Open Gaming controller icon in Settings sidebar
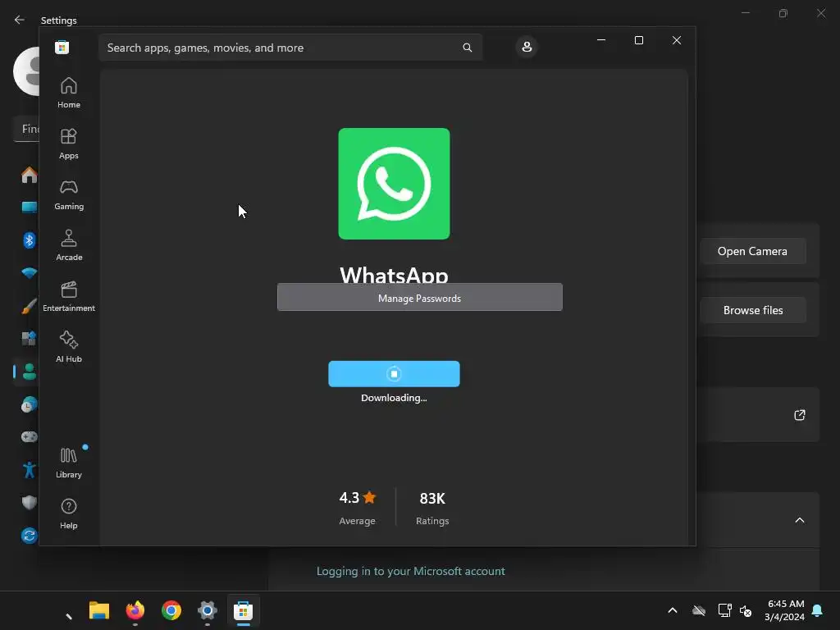This screenshot has width=840, height=630. (x=29, y=436)
